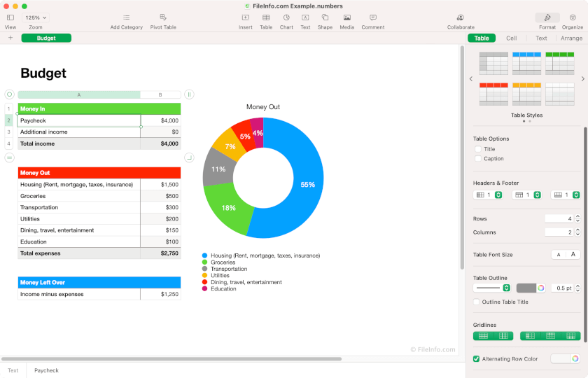Uncheck Alternating Row Color
This screenshot has width=588, height=378.
[477, 359]
